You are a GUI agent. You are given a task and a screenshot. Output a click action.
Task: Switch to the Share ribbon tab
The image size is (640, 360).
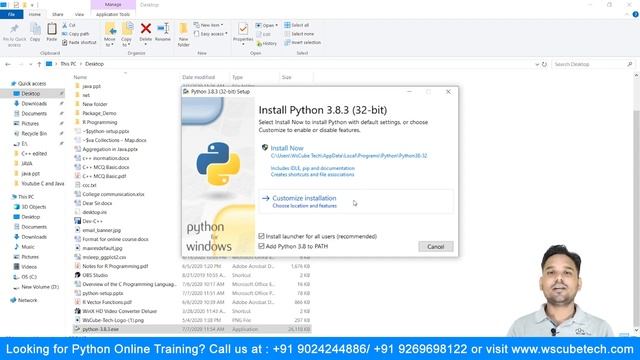[58, 14]
